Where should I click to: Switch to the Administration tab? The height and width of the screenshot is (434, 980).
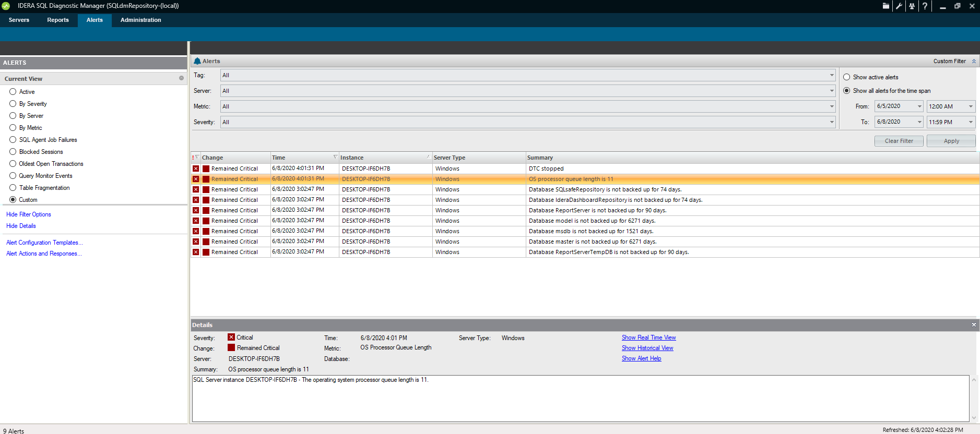pos(140,20)
